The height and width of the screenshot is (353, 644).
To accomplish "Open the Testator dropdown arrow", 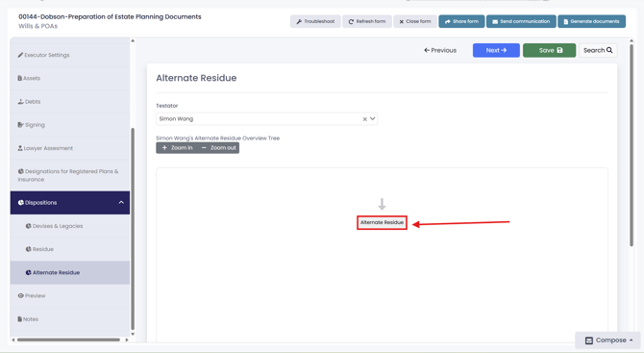I will [373, 118].
